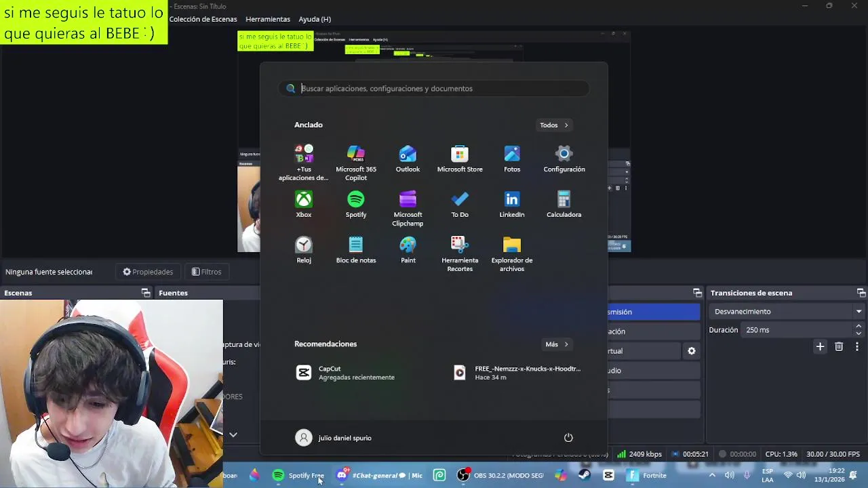The height and width of the screenshot is (488, 868).
Task: Open OBS Colección de Escenas menu
Action: [203, 19]
